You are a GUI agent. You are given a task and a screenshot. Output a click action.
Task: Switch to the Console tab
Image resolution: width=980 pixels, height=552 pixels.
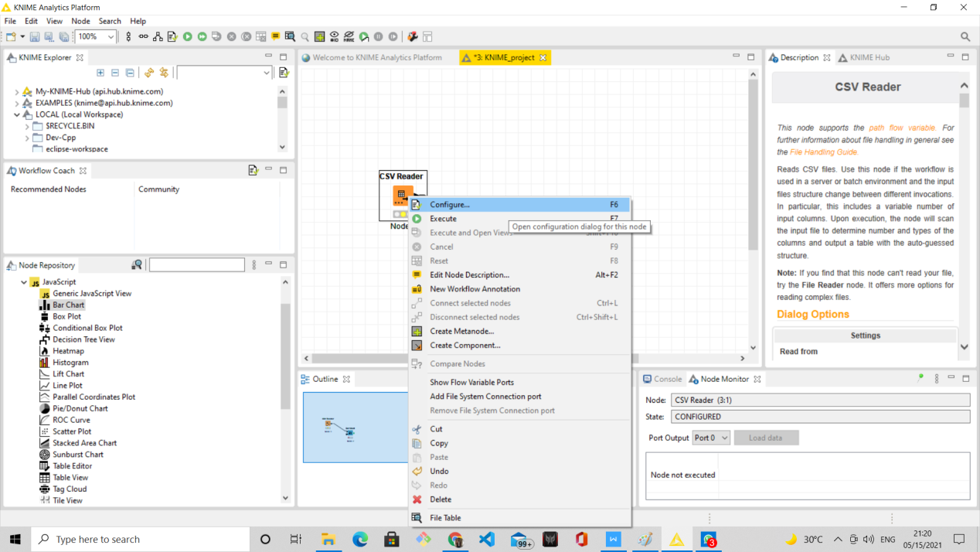click(662, 379)
